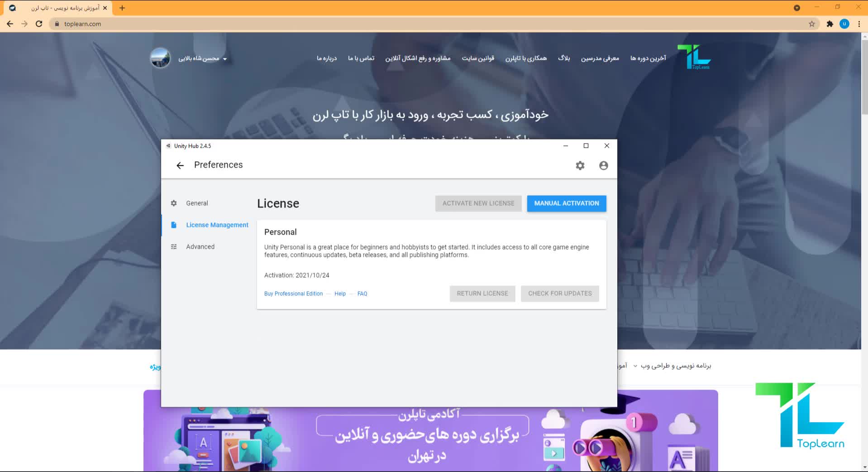The image size is (868, 472).
Task: Select General in Preferences sidebar
Action: (x=197, y=203)
